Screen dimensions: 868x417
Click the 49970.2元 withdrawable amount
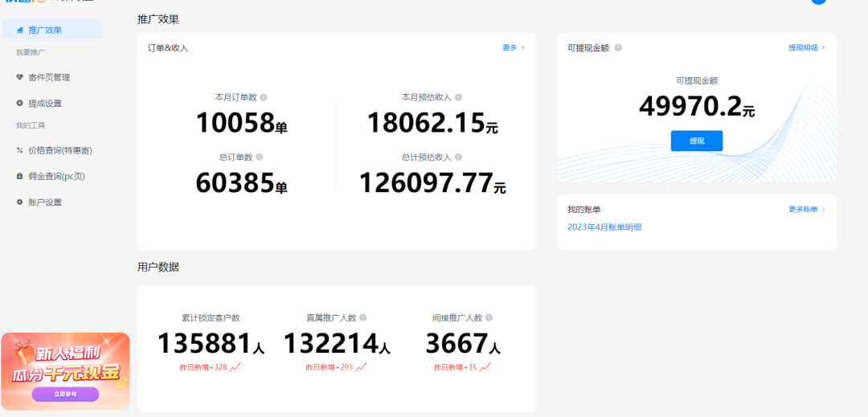(697, 106)
